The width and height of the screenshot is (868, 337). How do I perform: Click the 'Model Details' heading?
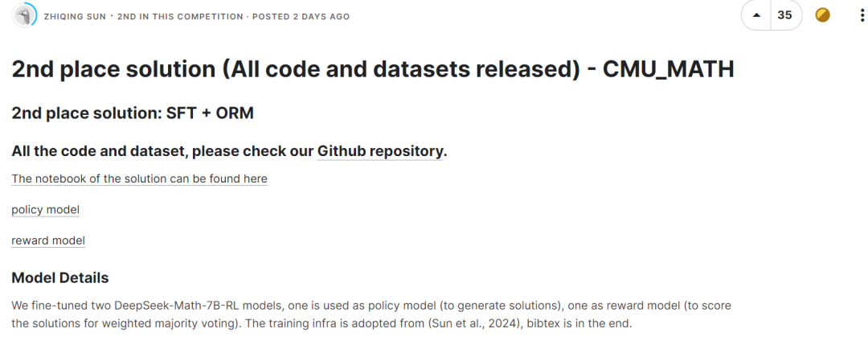59,278
